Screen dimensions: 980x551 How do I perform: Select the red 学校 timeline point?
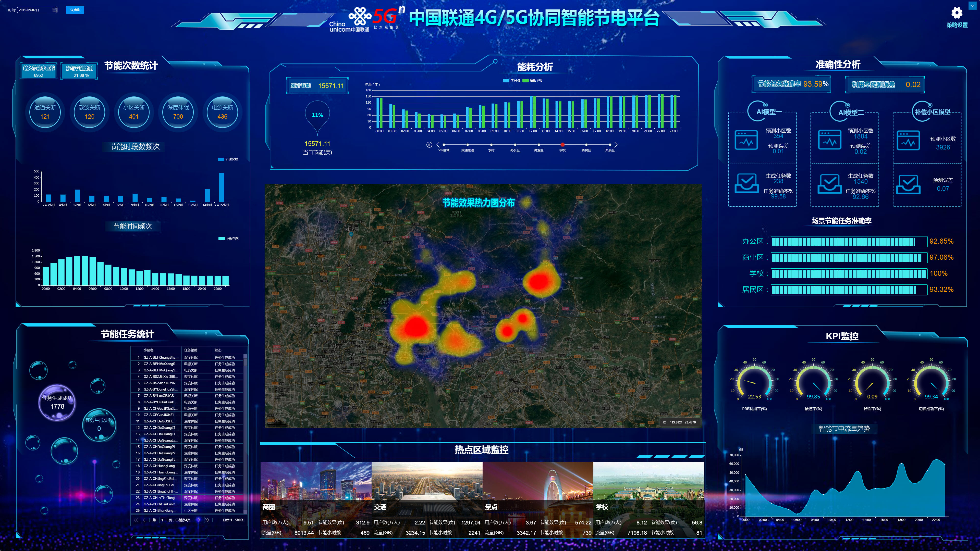tap(562, 144)
